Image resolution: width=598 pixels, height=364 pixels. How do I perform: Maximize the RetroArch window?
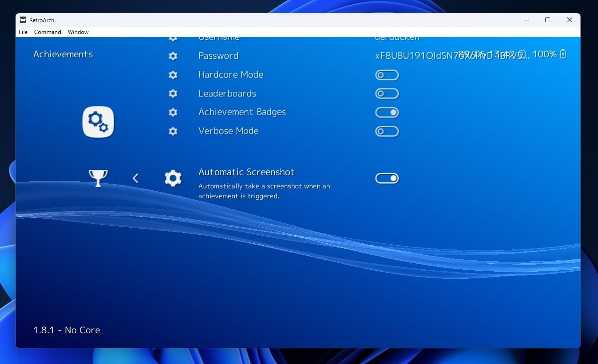548,20
